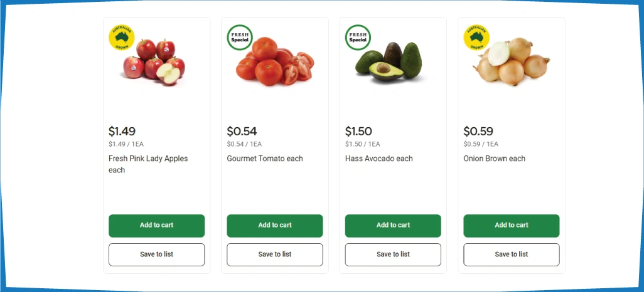Open the Gourmet Tomato product image
Screen dimensions: 644x292
[x=276, y=63]
